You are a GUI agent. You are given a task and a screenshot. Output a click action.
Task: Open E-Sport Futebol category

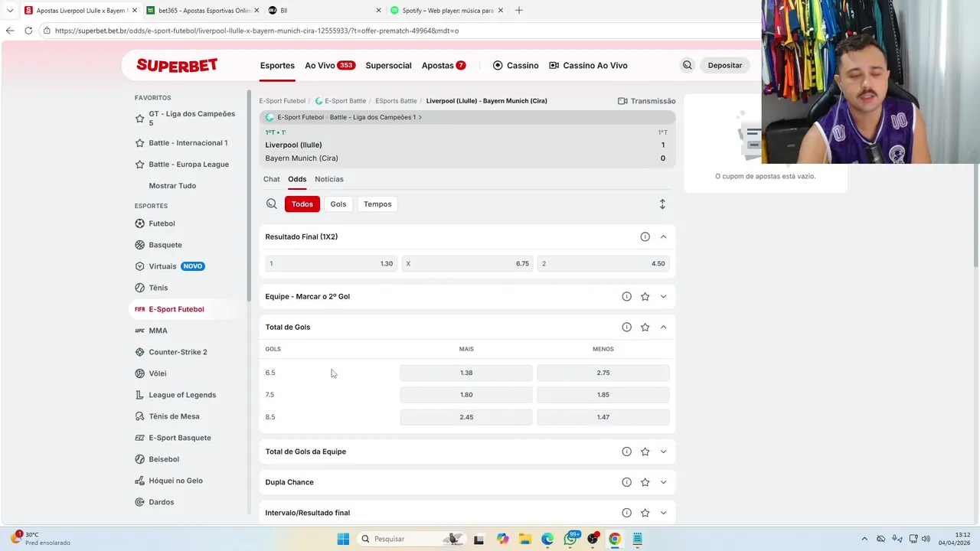(176, 309)
